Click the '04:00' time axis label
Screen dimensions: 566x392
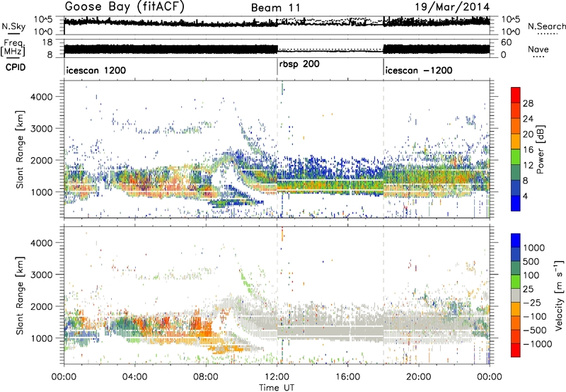tap(134, 377)
